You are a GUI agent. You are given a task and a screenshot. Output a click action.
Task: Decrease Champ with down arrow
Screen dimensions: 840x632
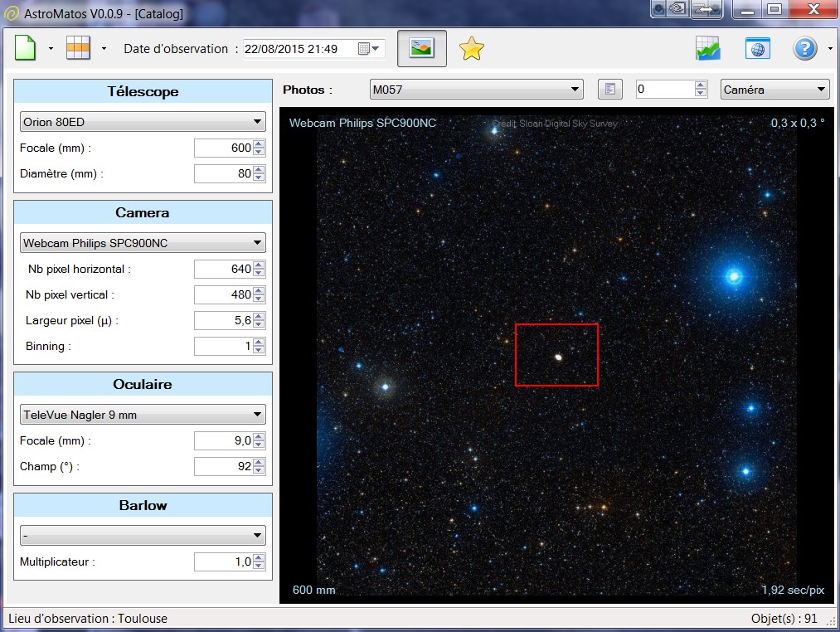[x=259, y=470]
